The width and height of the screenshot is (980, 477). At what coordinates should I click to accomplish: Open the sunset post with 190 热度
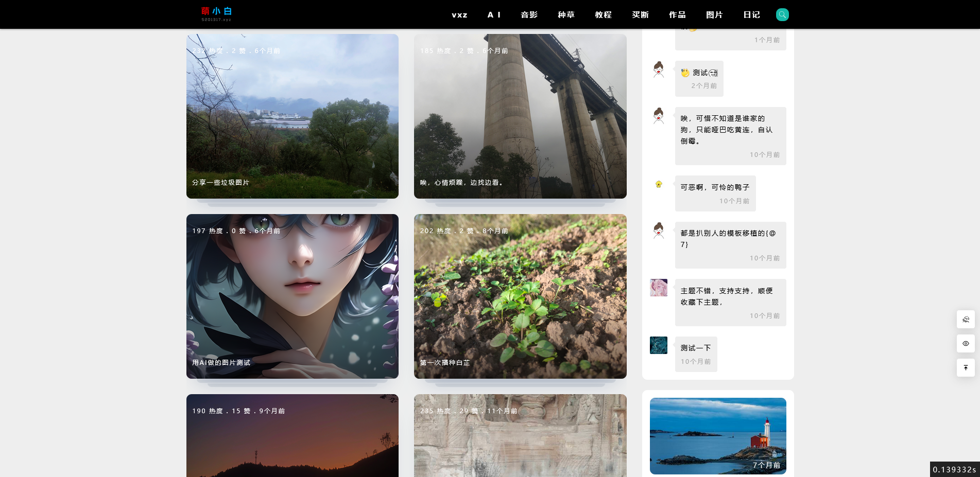(x=293, y=435)
